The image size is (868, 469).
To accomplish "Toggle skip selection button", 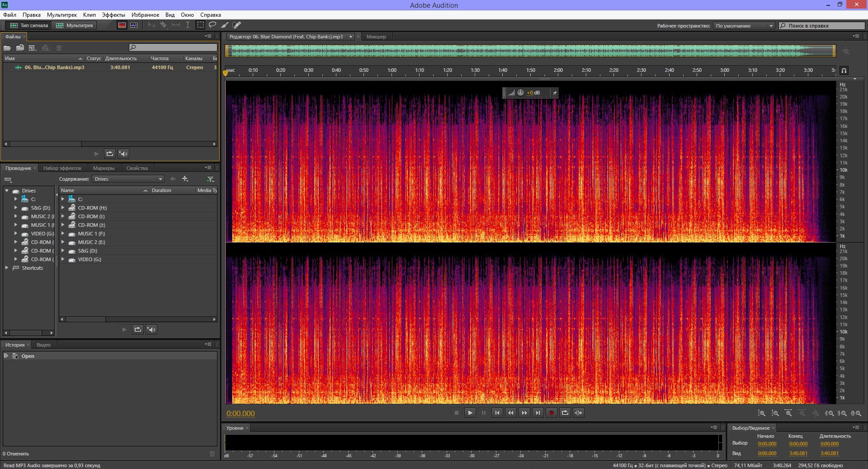I will point(578,413).
